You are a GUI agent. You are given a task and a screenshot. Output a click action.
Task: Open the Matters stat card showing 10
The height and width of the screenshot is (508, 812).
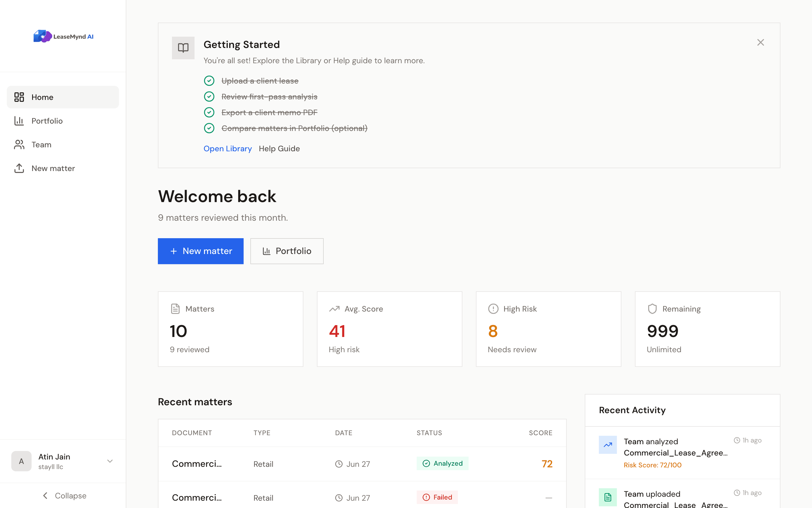231,329
